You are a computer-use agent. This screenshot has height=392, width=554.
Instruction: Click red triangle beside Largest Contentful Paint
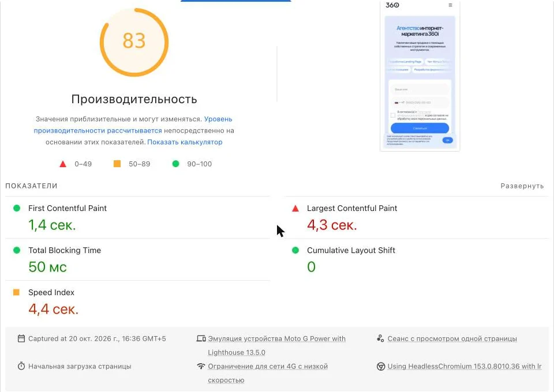pos(295,208)
